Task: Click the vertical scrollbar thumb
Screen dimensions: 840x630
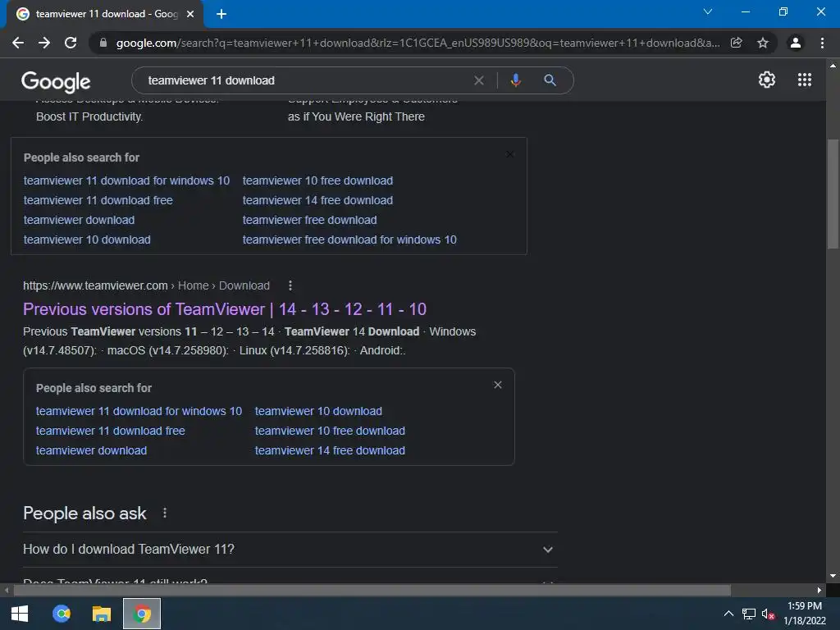Action: [x=833, y=194]
